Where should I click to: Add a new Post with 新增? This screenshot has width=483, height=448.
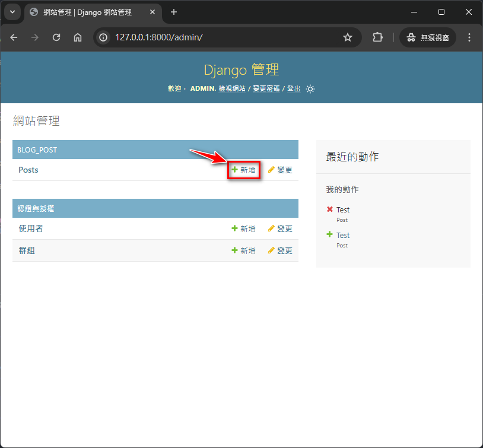[x=244, y=170]
